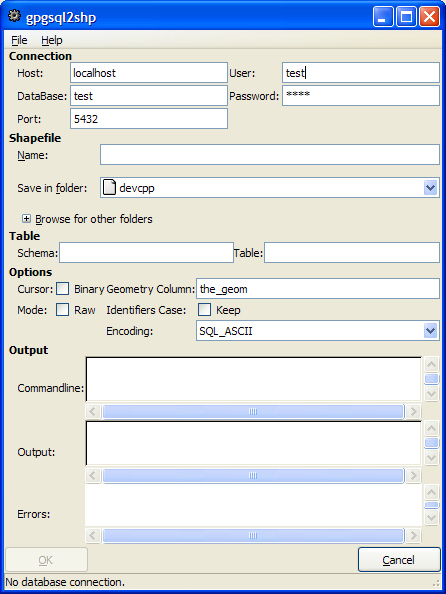The height and width of the screenshot is (594, 446).
Task: Open the Encoding SQL_ASCII dropdown
Action: click(x=430, y=331)
